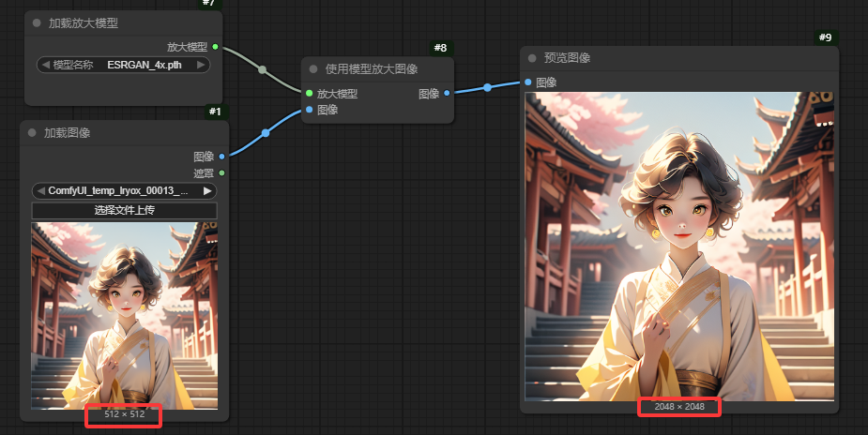Click the 放大模型 output port on the loader node
Viewport: 868px width, 435px height.
coord(216,46)
